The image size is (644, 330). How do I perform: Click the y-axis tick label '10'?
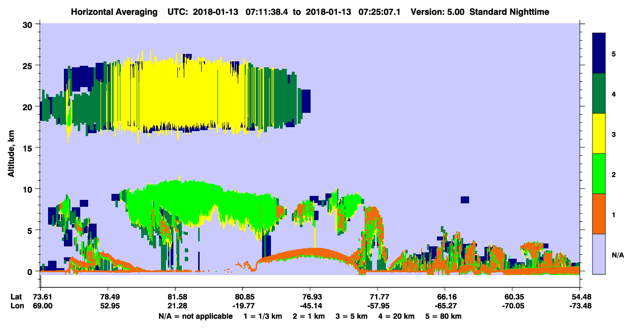point(29,189)
